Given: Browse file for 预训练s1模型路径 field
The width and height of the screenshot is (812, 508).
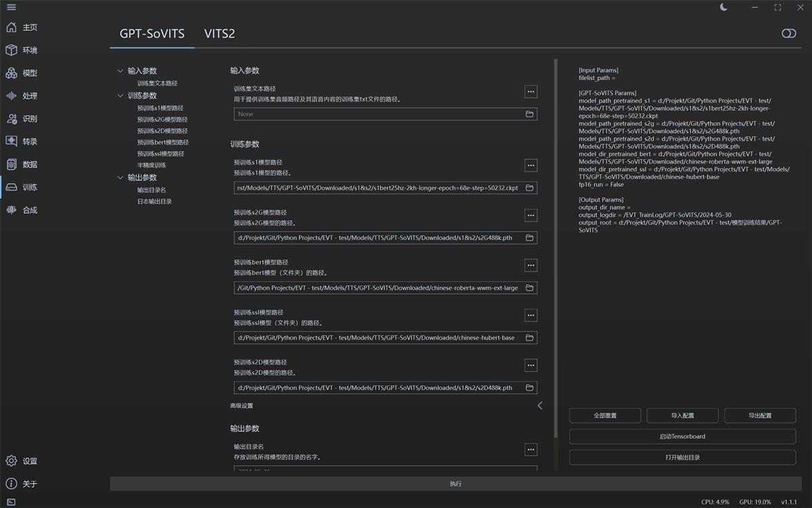Looking at the screenshot, I should (530, 188).
